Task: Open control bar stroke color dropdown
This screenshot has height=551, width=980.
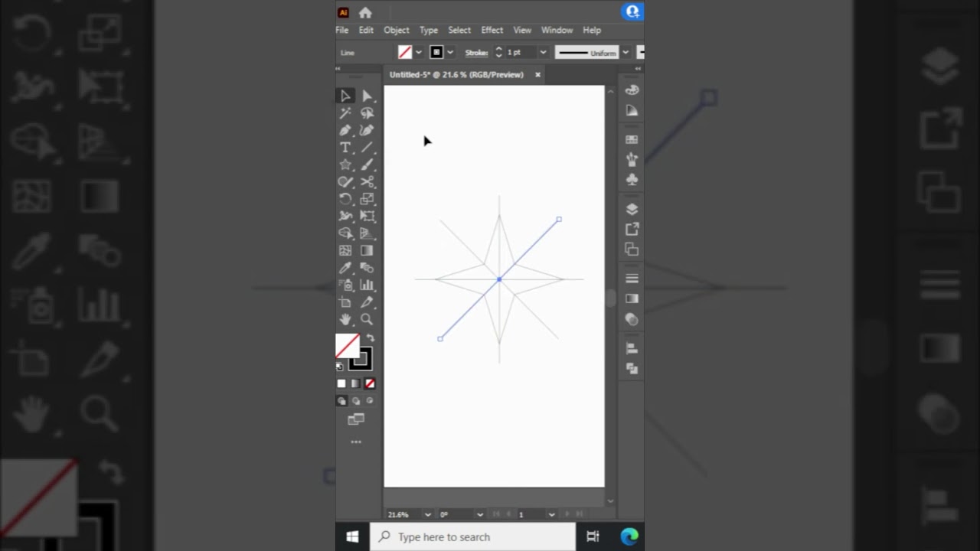Action: click(x=450, y=53)
